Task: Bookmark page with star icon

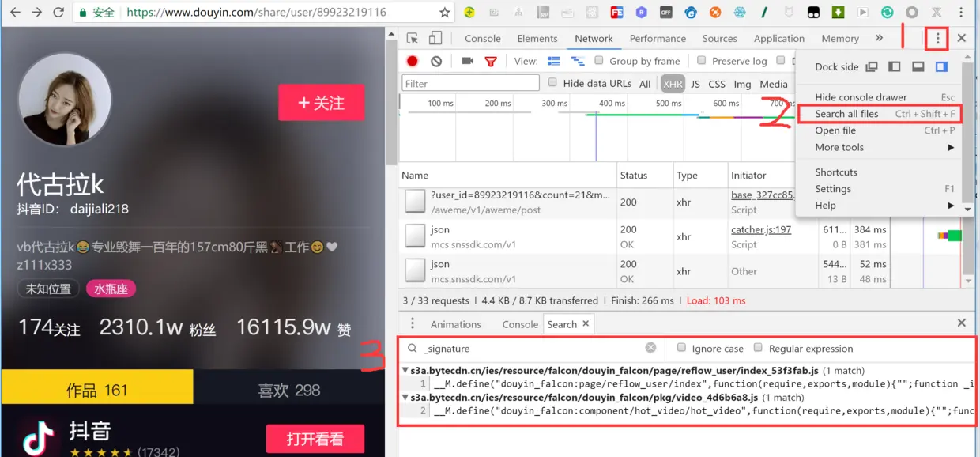Action: pyautogui.click(x=445, y=13)
